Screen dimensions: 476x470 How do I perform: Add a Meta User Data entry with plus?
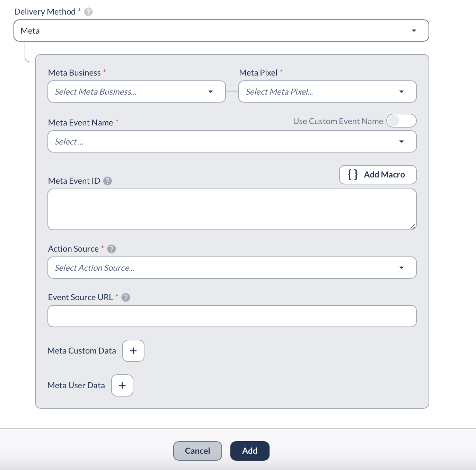[x=122, y=385]
